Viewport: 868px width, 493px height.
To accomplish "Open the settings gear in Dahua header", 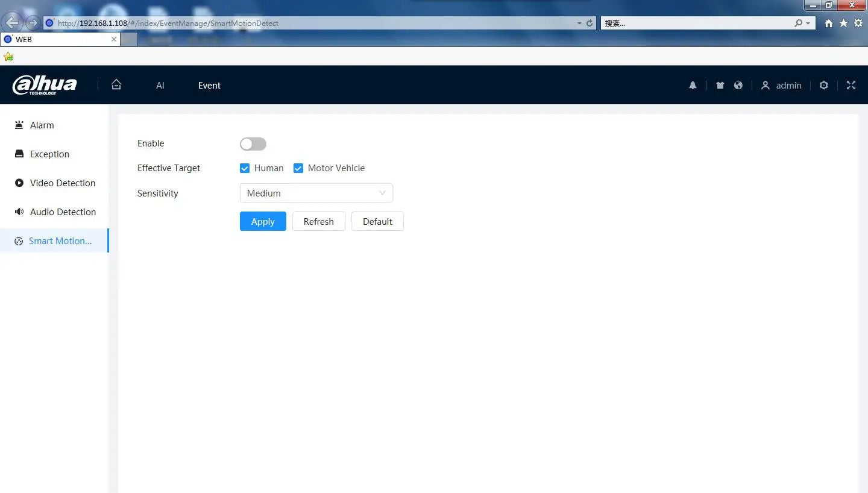I will pyautogui.click(x=823, y=86).
